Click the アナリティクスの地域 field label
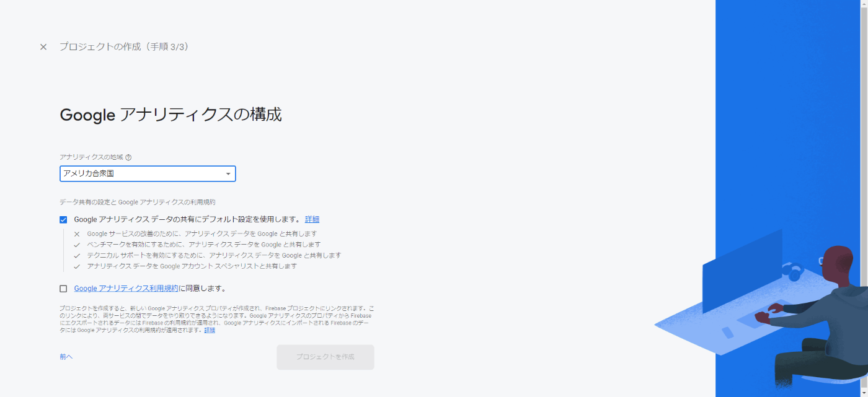Screen dimensions: 868x397 [x=91, y=157]
